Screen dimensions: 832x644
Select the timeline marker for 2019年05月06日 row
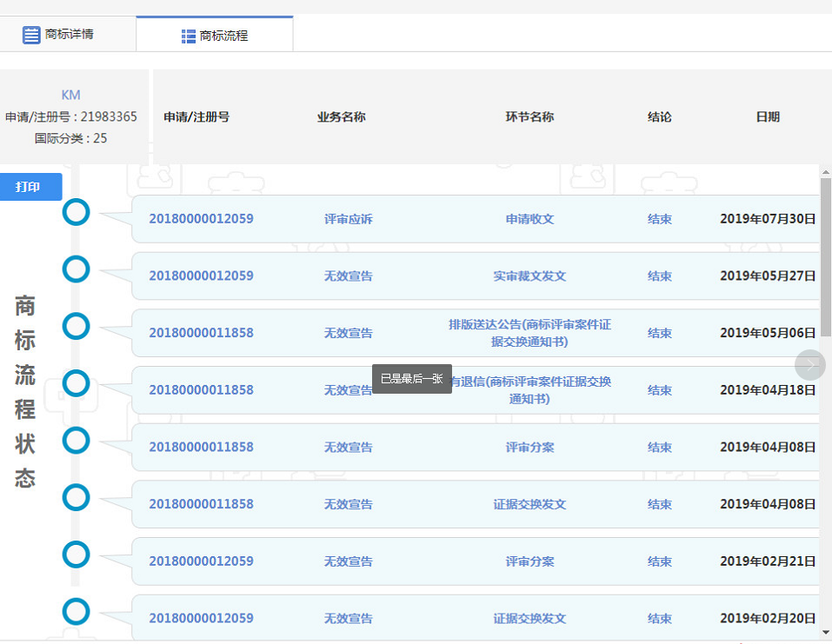[77, 327]
